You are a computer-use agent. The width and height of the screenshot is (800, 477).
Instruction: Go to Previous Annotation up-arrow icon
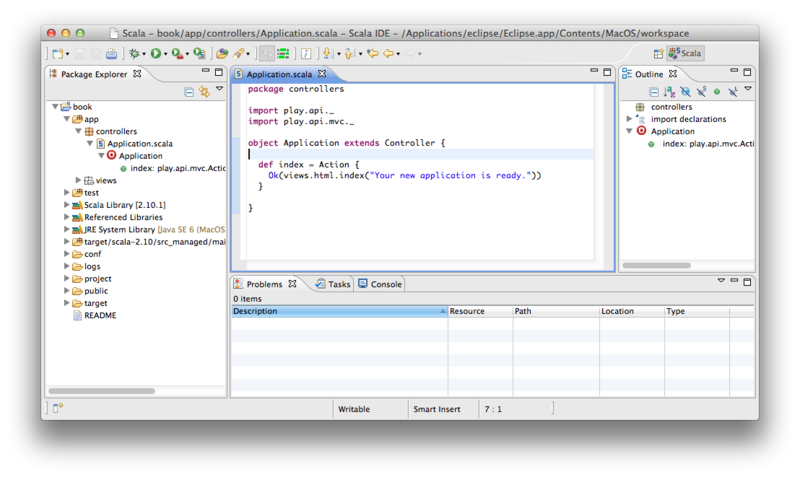pyautogui.click(x=349, y=54)
